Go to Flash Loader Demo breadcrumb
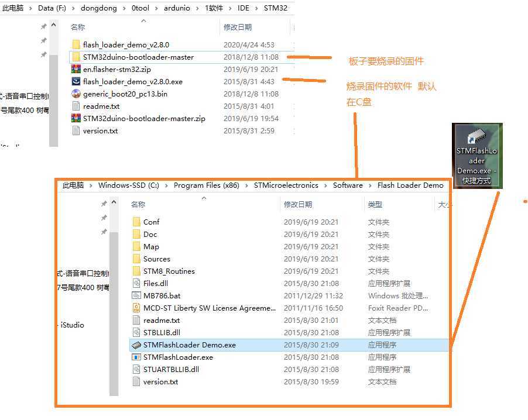Viewport: 528px width, 420px height. (410, 185)
